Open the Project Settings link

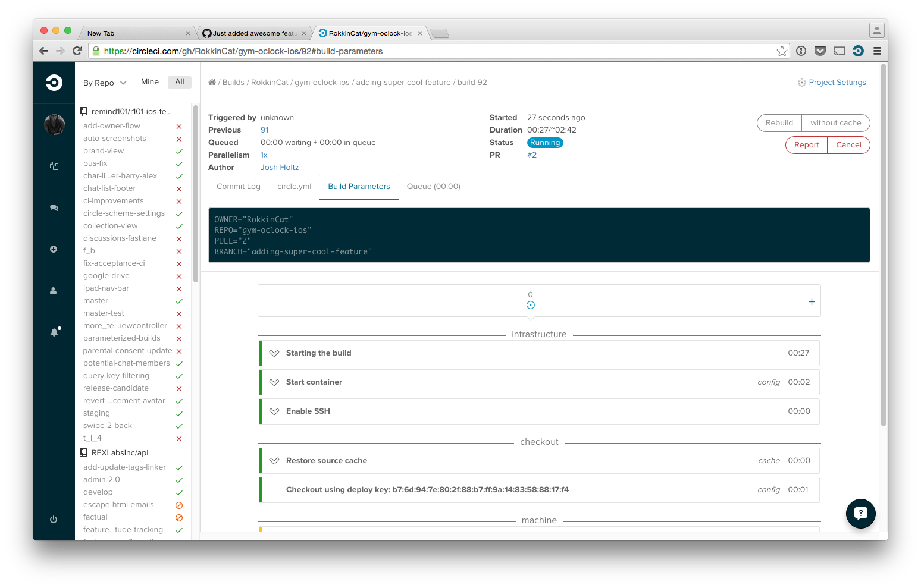click(837, 83)
